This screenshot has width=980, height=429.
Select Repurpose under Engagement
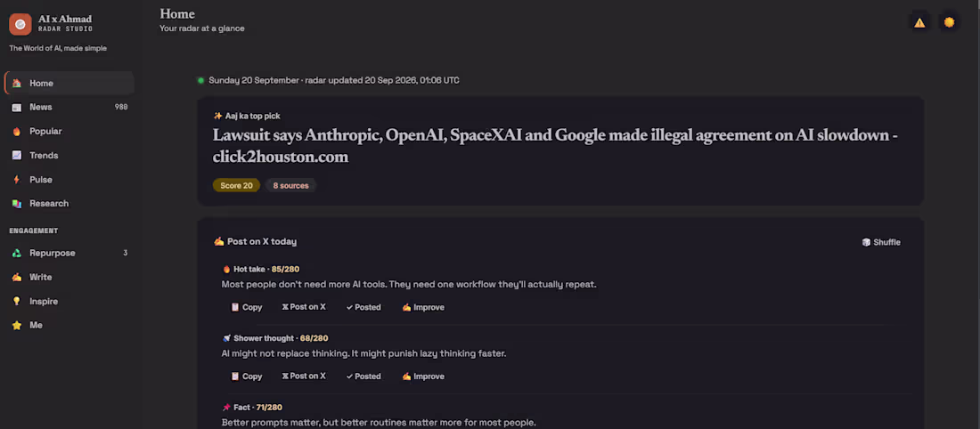[x=69, y=253]
